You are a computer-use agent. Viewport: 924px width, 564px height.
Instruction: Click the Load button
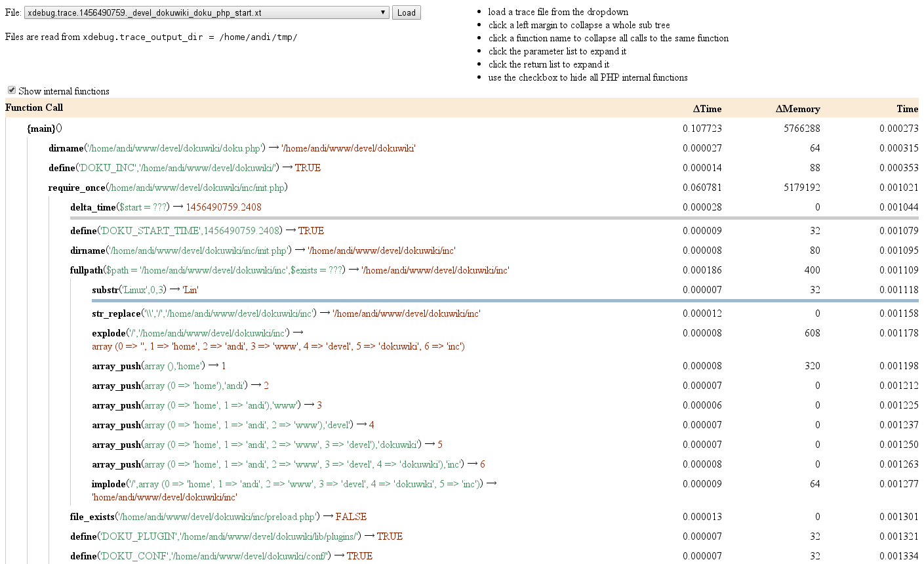406,12
